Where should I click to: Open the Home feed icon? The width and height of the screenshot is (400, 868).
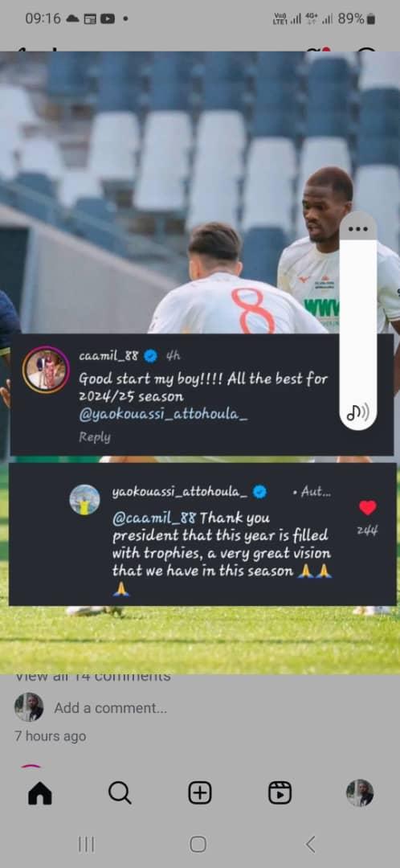click(x=40, y=793)
